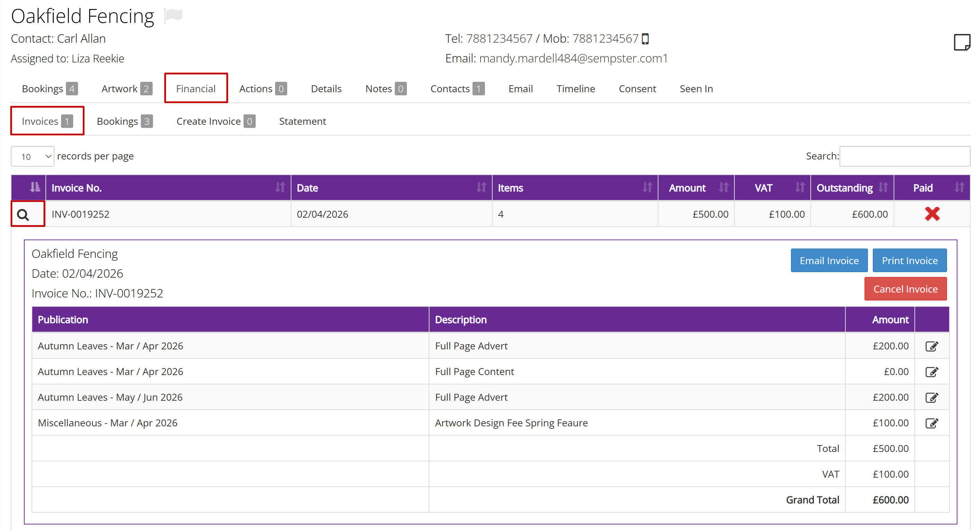The width and height of the screenshot is (980, 530).
Task: Open the Consent tab
Action: [637, 89]
